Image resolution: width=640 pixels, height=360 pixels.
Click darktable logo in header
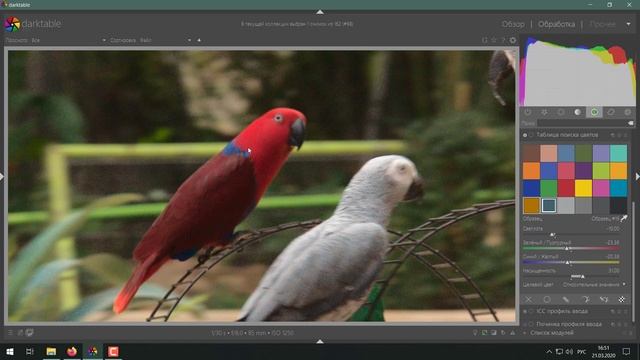(33, 24)
